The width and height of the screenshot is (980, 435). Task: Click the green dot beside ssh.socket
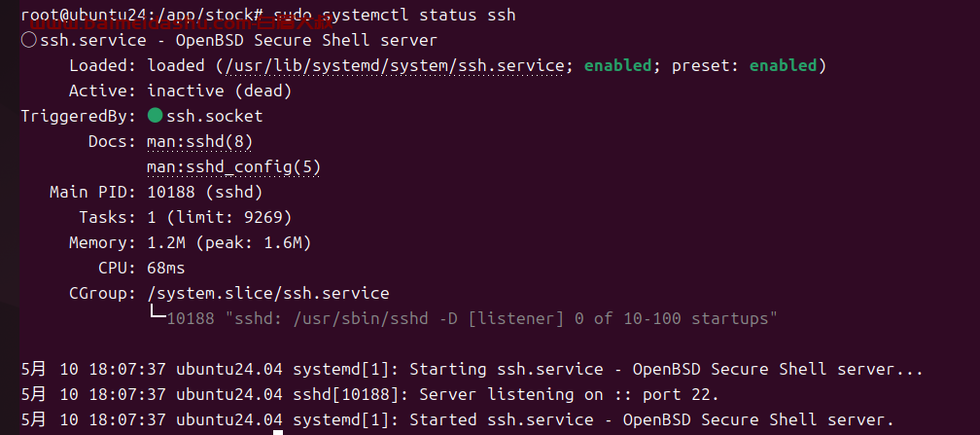coord(155,116)
